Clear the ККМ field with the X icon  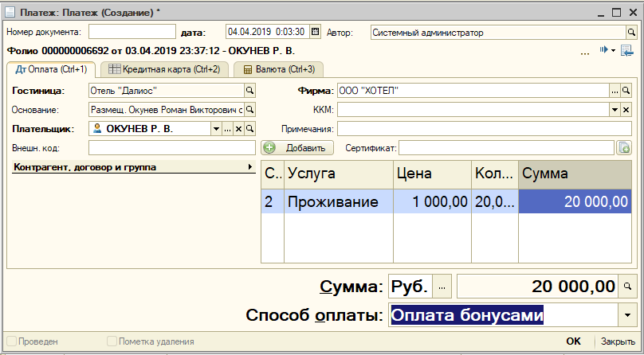[x=626, y=110]
